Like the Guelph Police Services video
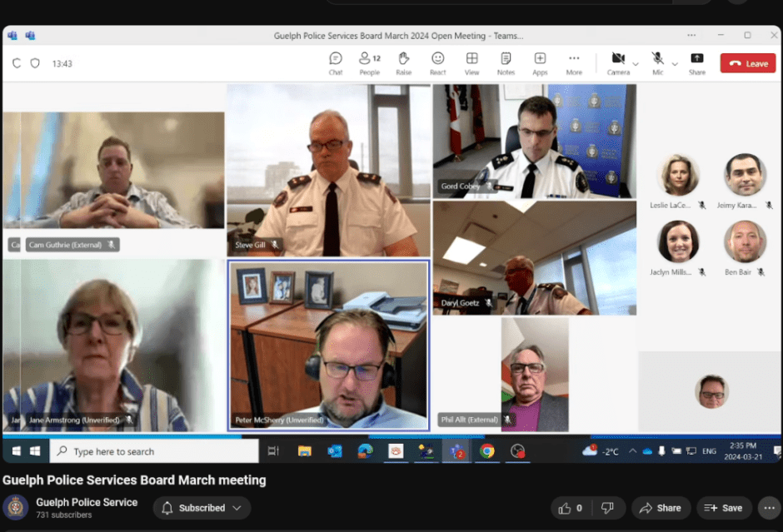This screenshot has width=783, height=532. [x=571, y=508]
